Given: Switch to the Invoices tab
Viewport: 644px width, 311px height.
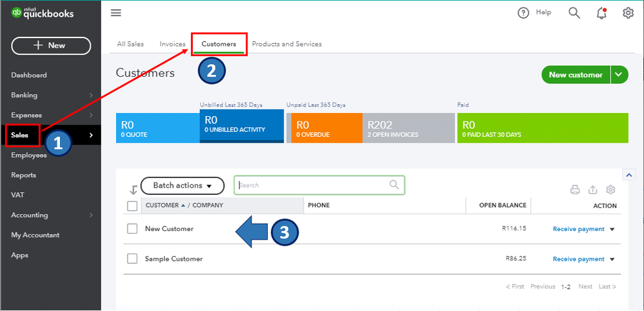Looking at the screenshot, I should pos(173,43).
